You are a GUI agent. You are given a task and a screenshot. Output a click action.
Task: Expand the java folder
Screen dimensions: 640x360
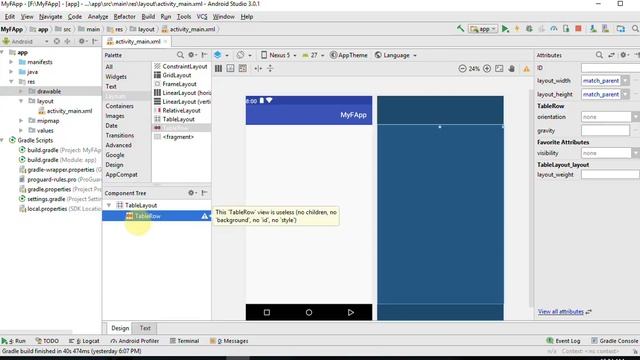tap(11, 72)
